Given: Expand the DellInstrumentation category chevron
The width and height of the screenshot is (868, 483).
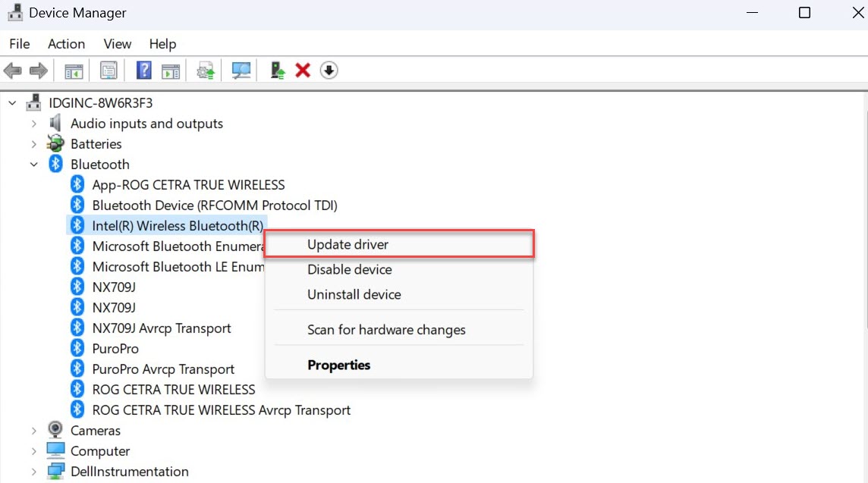Looking at the screenshot, I should coord(34,472).
